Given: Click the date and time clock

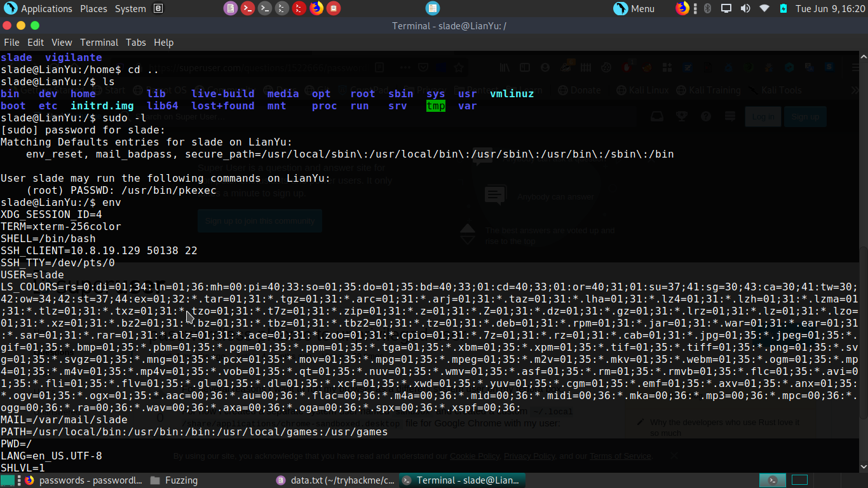Looking at the screenshot, I should click(x=830, y=8).
